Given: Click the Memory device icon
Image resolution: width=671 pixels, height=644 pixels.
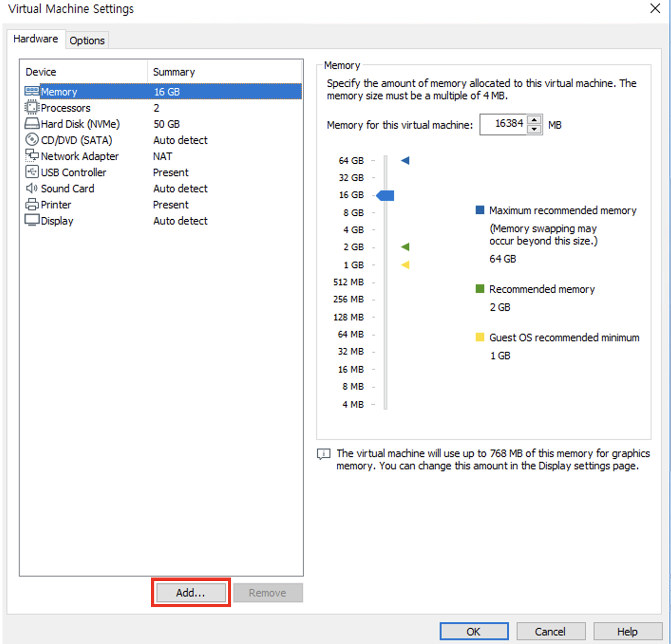Looking at the screenshot, I should (x=32, y=91).
